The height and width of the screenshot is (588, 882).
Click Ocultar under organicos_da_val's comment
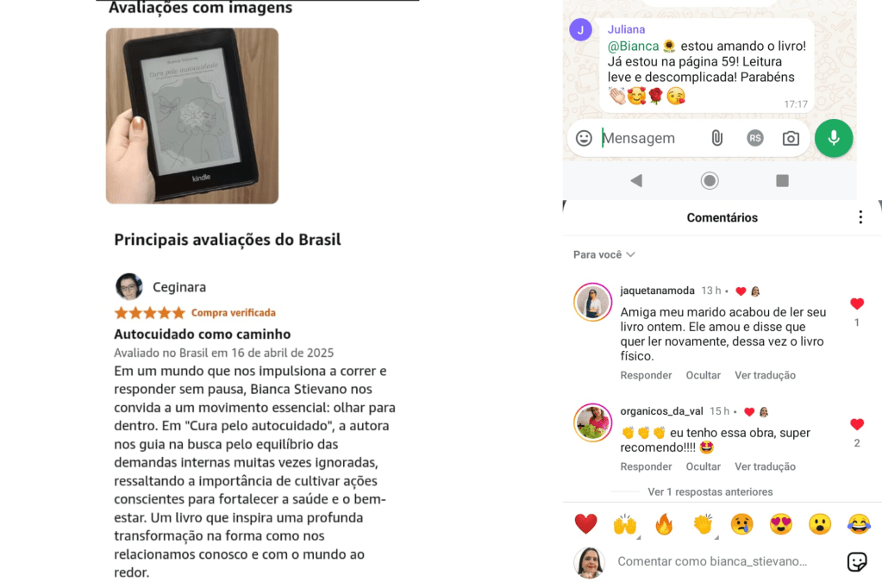703,466
